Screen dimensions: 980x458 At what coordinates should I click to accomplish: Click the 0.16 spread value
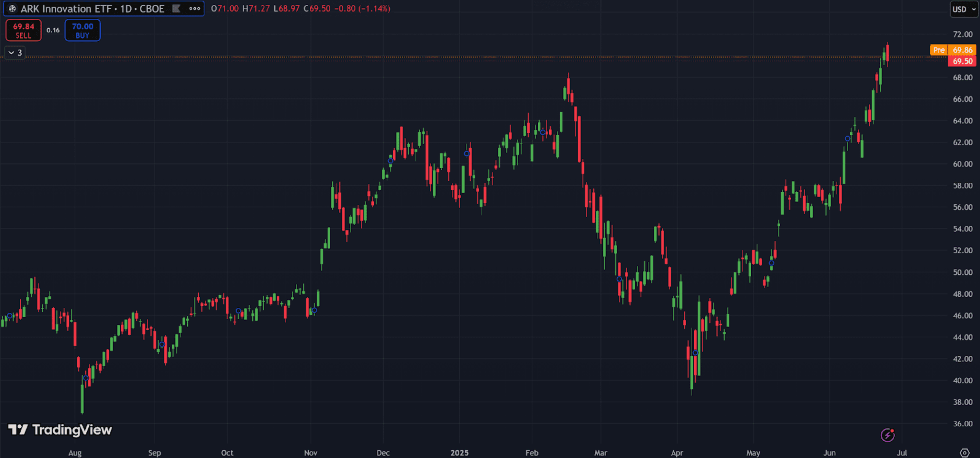[x=53, y=30]
